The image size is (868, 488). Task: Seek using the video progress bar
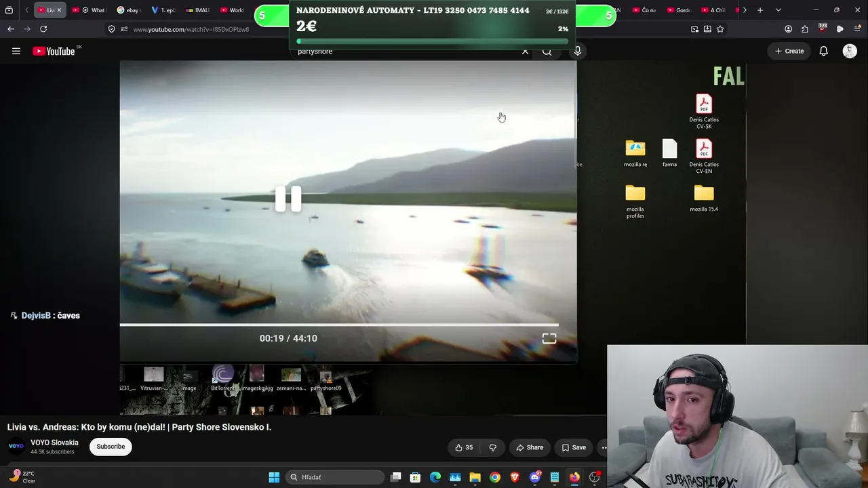pyautogui.click(x=339, y=325)
